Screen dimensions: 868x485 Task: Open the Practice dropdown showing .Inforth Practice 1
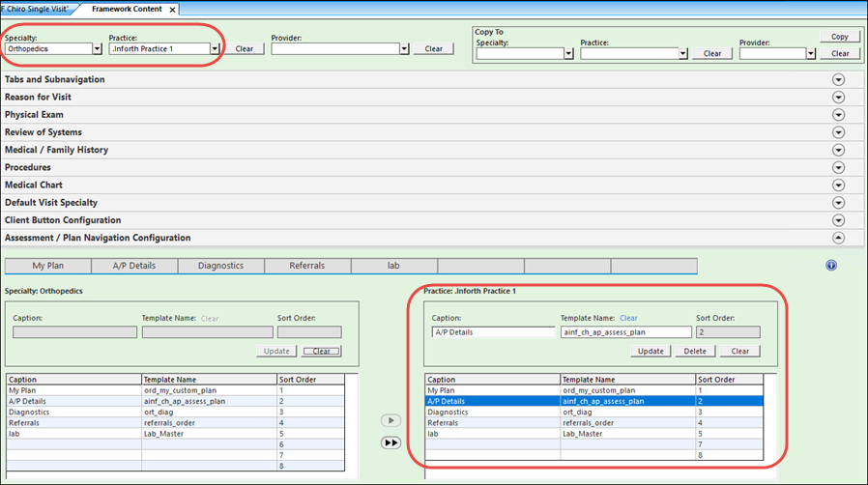215,48
